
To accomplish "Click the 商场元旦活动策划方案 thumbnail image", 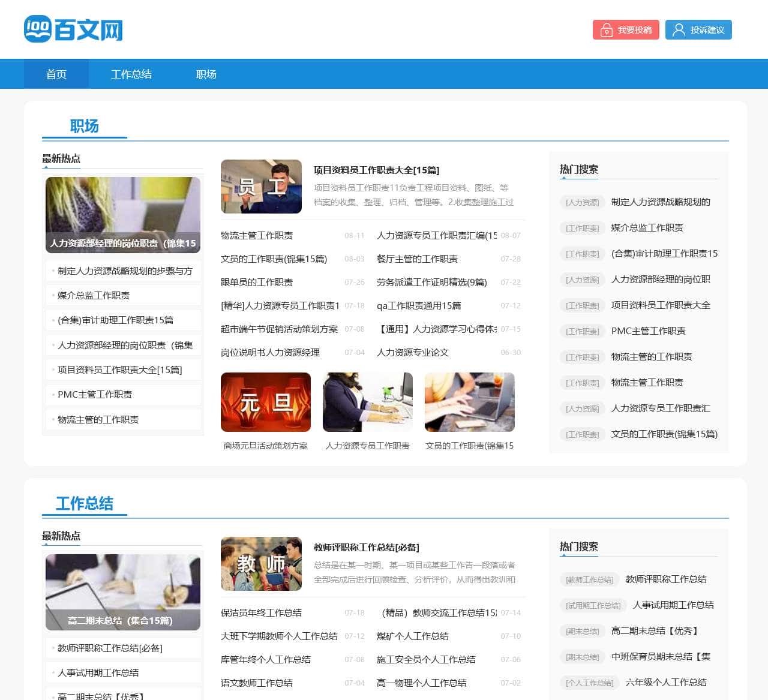I will click(x=266, y=402).
